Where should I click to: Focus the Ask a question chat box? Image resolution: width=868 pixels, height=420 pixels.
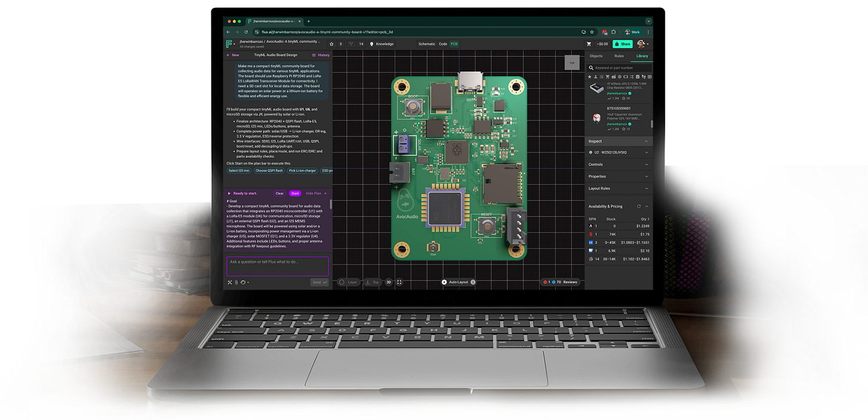pyautogui.click(x=277, y=266)
